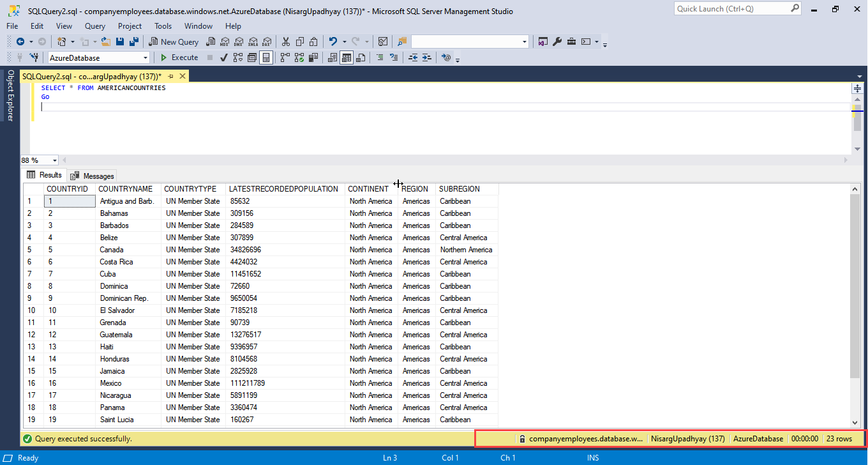The width and height of the screenshot is (868, 465).
Task: Open the Query menu
Action: 95,26
